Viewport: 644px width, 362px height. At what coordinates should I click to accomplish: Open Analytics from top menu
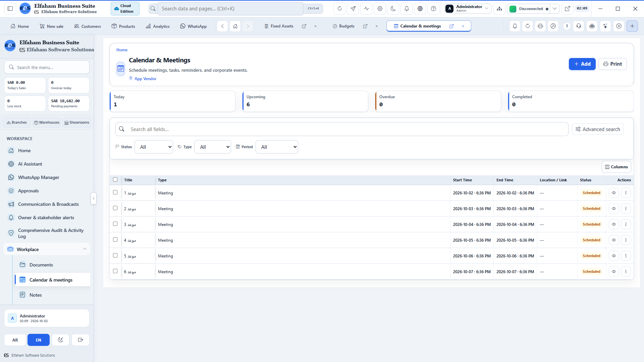[158, 26]
